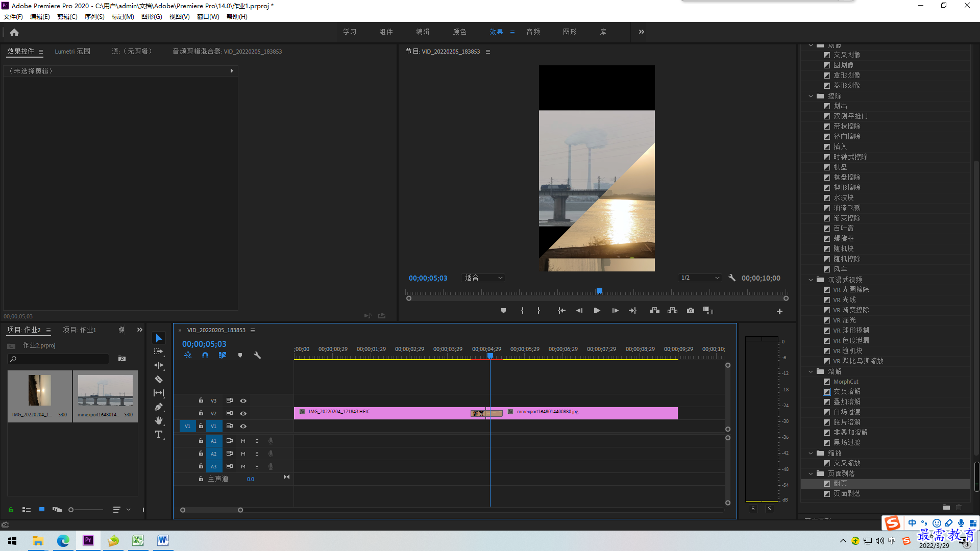Select the 交叉溶解 transition
This screenshot has height=551, width=980.
[x=847, y=392]
